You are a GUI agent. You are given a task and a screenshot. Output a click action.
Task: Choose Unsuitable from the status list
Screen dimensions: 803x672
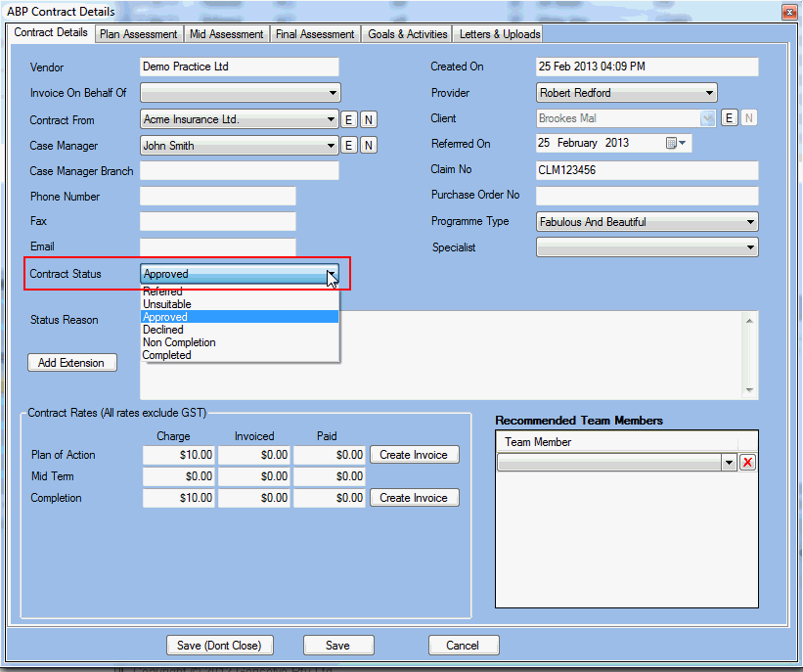click(240, 304)
